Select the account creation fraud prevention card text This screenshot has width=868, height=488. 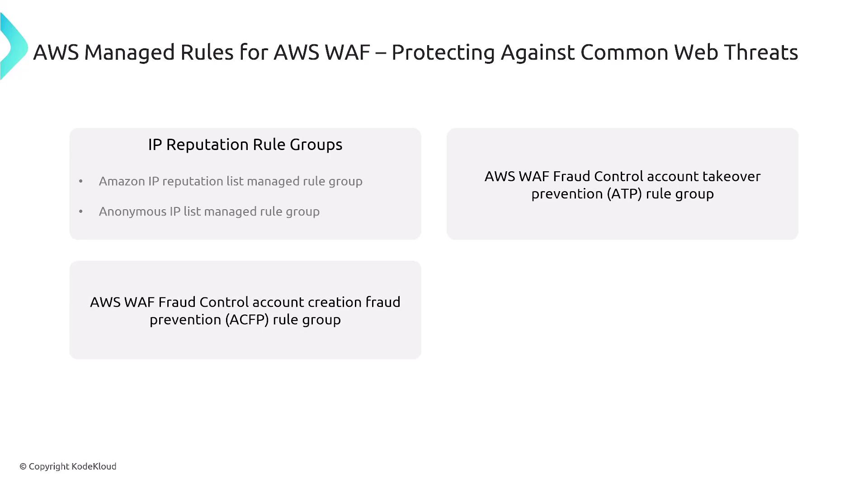(x=245, y=311)
